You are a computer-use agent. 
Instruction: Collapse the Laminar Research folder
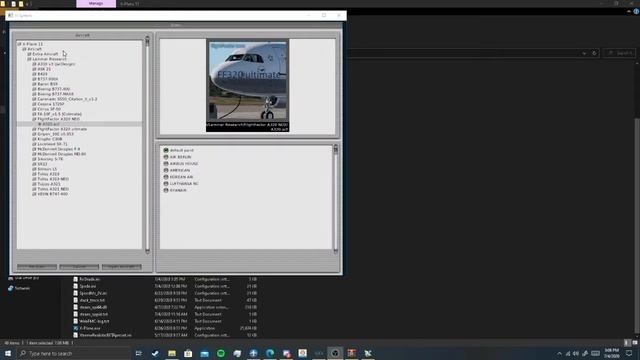point(29,59)
